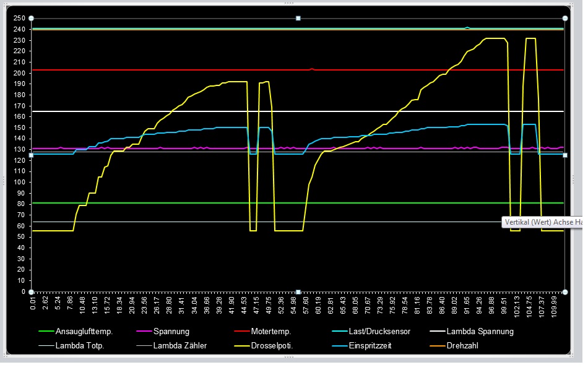Click the top-right round plot area handle

(x=564, y=19)
